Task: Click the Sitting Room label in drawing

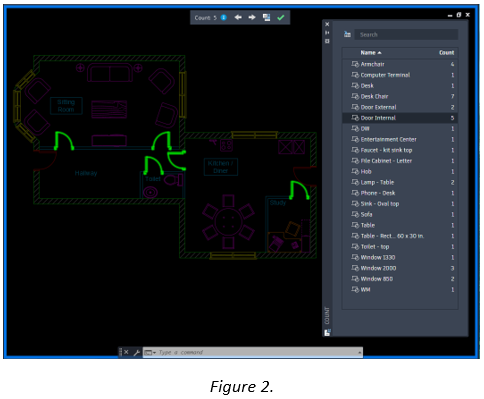Action: (66, 106)
